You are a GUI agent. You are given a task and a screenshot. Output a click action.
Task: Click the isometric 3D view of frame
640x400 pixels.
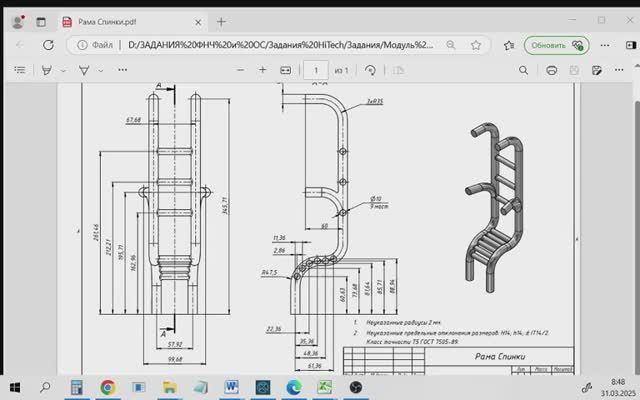tap(494, 207)
